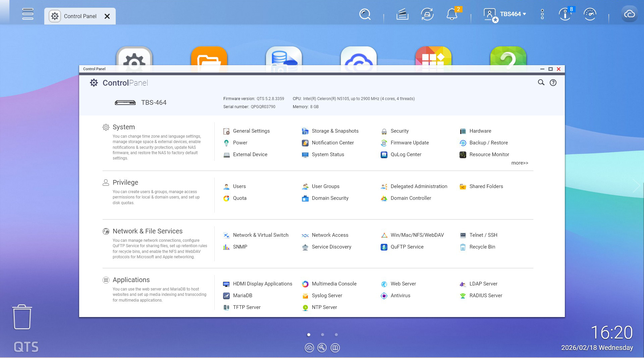Open Telnet / SSH settings
The image size is (644, 358).
point(483,235)
